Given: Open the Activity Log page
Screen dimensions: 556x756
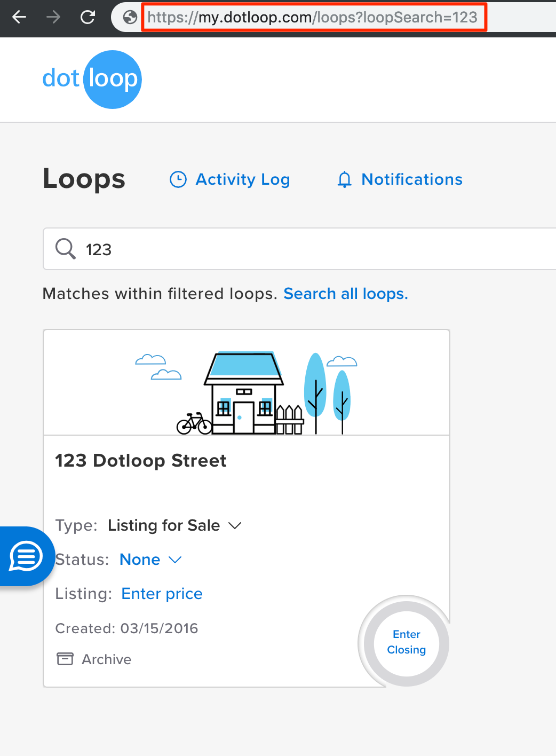Looking at the screenshot, I should click(x=242, y=179).
